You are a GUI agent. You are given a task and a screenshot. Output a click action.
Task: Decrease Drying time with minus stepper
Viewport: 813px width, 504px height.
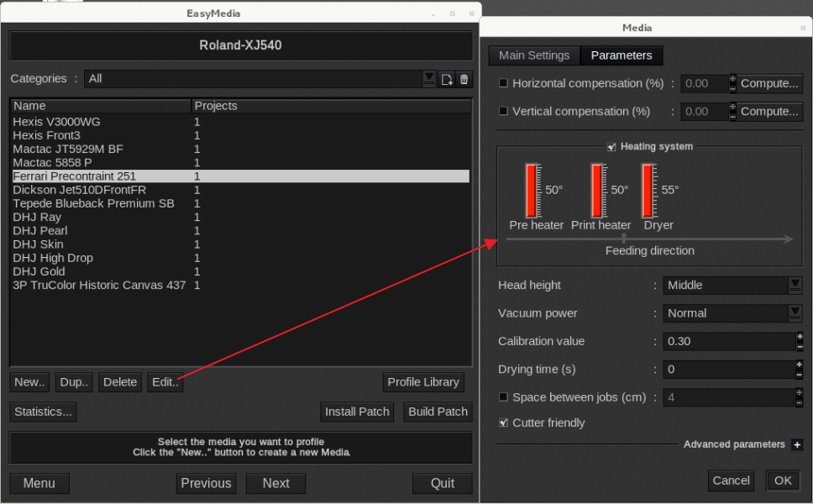800,374
